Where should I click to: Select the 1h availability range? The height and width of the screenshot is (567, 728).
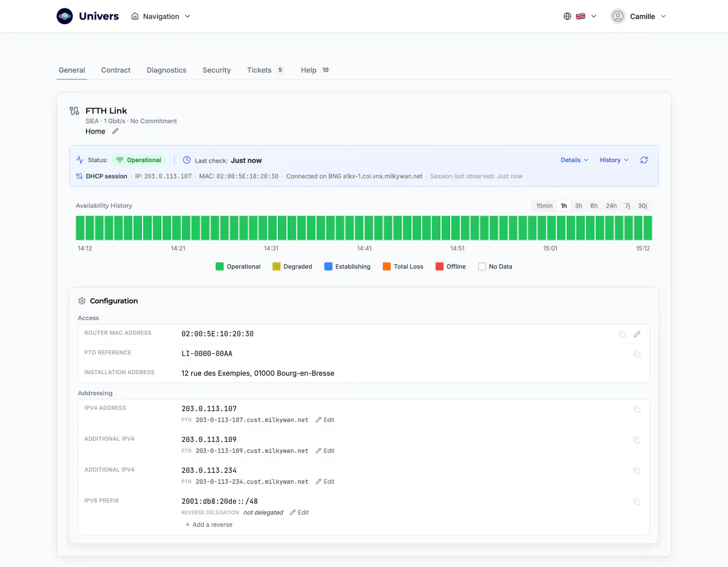point(564,206)
